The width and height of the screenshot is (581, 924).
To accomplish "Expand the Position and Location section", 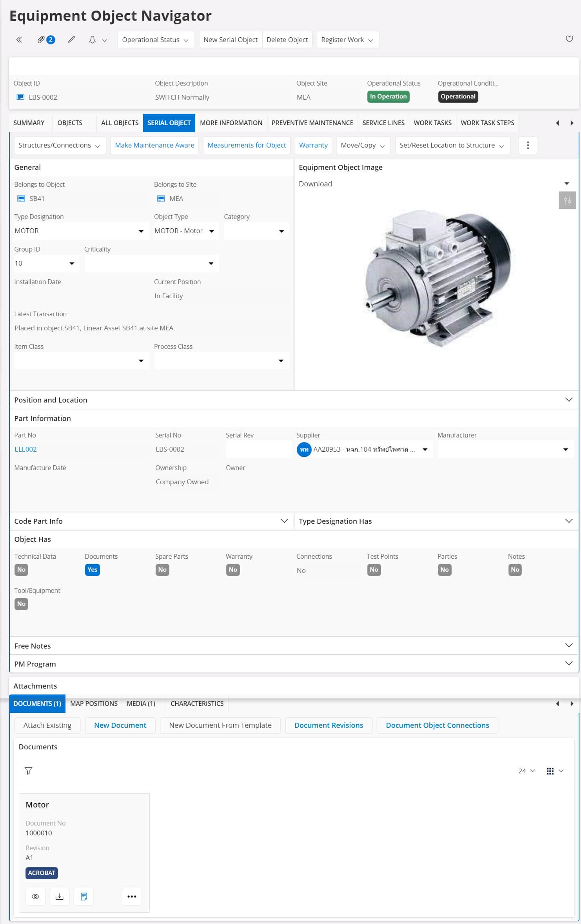I will point(568,400).
